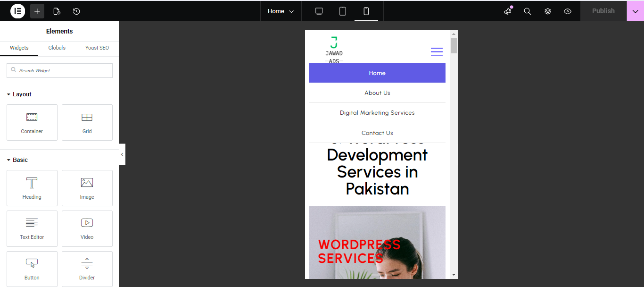Click the Publish button
Screen dimensions: 644x287
point(603,11)
